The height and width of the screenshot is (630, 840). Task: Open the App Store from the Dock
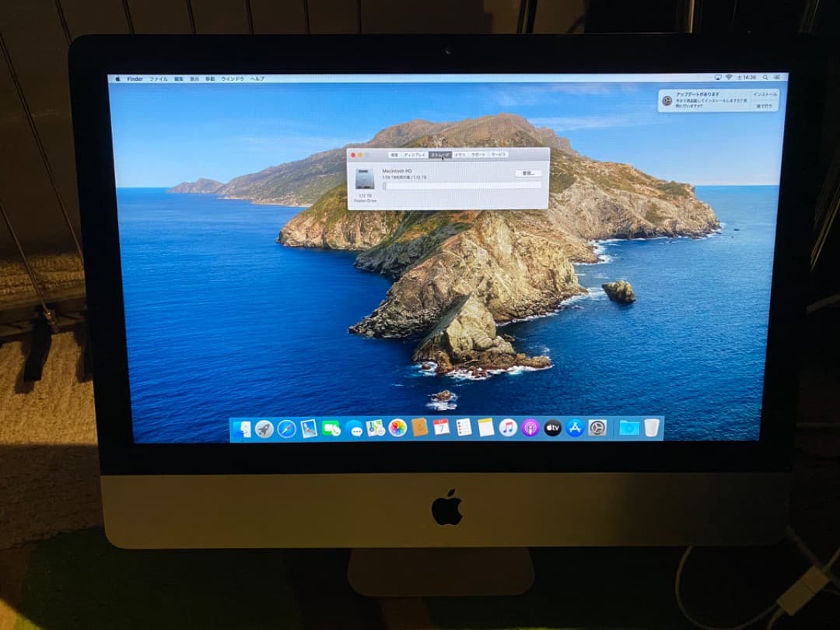pos(572,429)
